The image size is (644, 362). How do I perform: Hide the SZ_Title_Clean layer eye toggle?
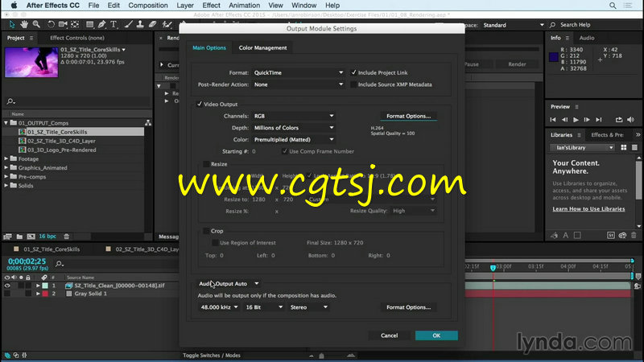[7, 286]
